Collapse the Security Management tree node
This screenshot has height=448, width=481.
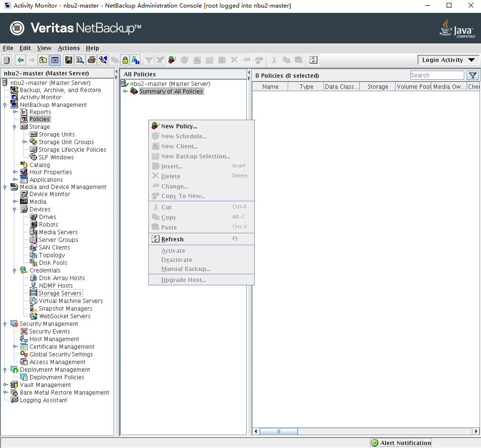click(5, 324)
